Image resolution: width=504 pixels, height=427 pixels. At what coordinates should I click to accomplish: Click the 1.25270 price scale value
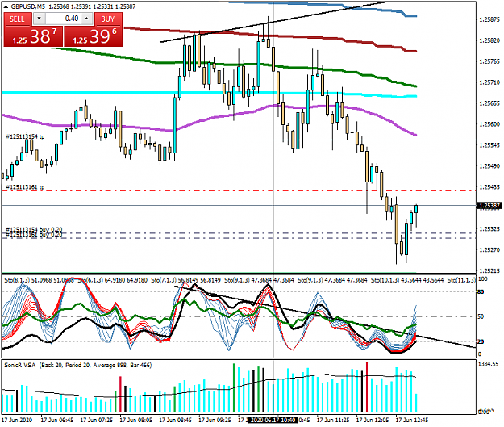[489, 249]
